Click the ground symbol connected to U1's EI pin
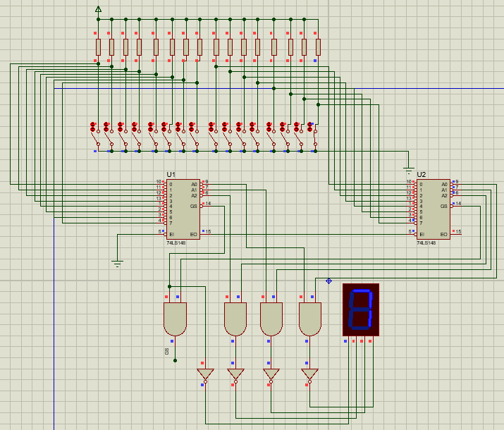Image resolution: width=504 pixels, height=430 pixels. point(117,264)
